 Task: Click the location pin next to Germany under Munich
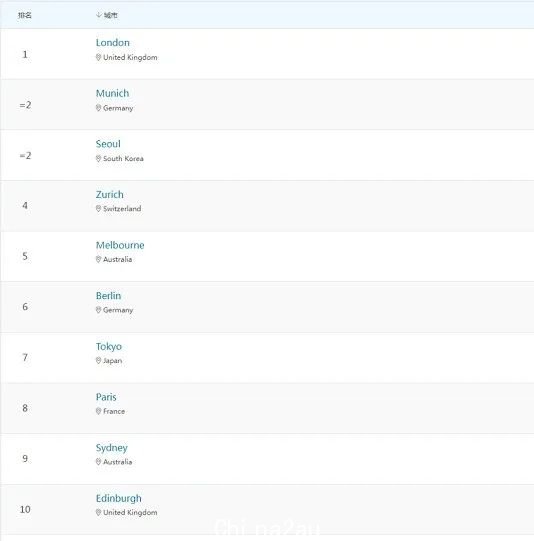coord(98,108)
